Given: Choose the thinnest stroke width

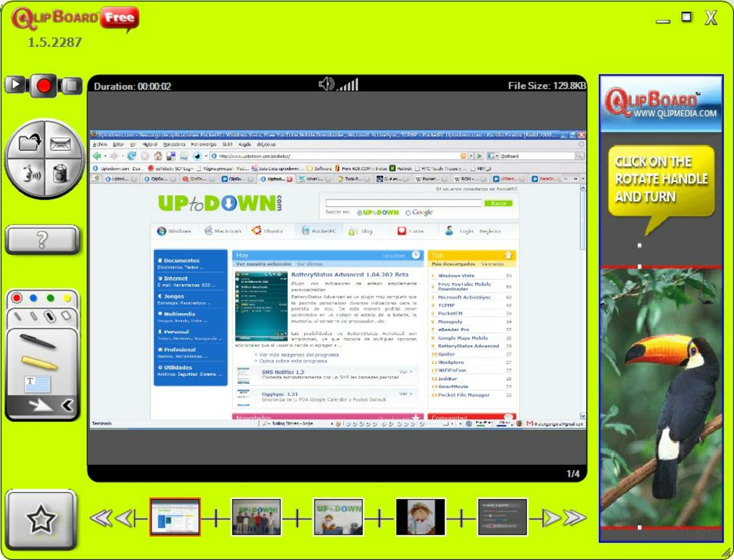Looking at the screenshot, I should pos(18,316).
